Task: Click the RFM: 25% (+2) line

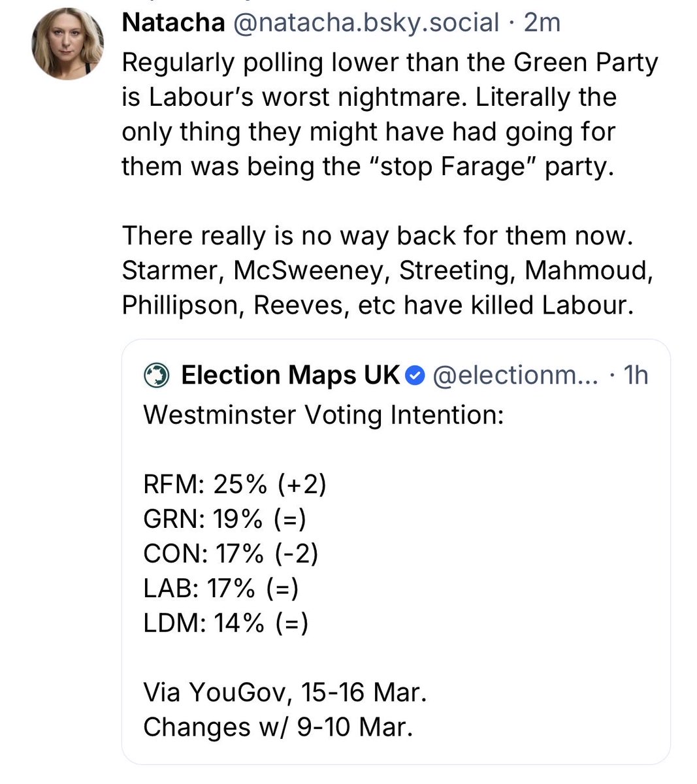Action: pos(235,484)
